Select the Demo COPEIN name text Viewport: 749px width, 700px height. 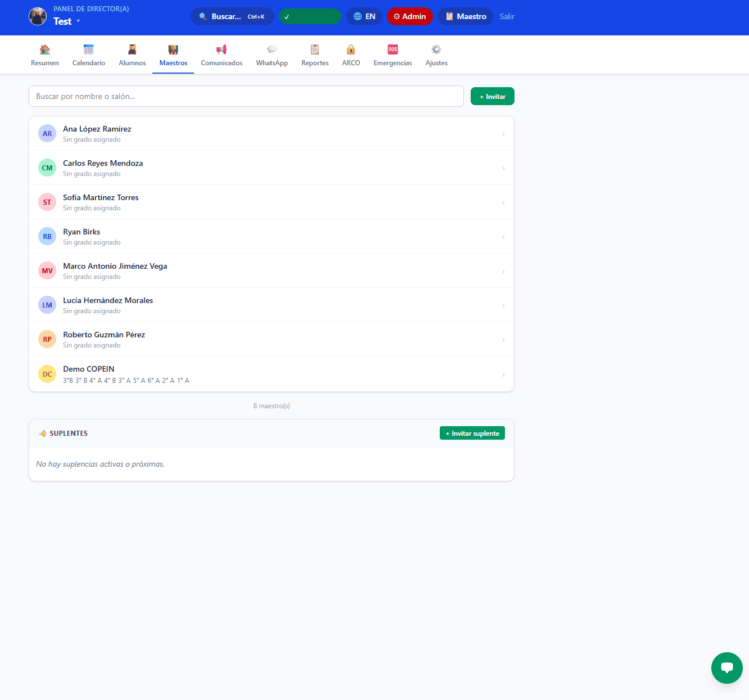(89, 369)
